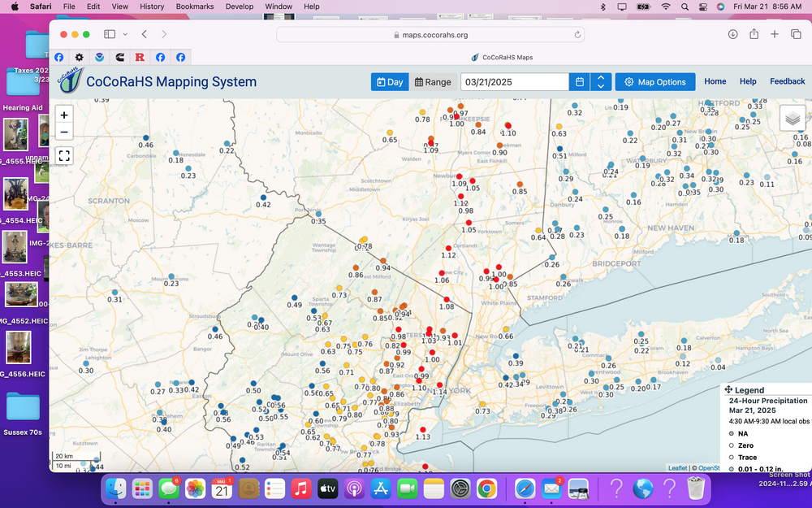The height and width of the screenshot is (508, 812).
Task: Open Mail from the Dock
Action: click(x=551, y=488)
